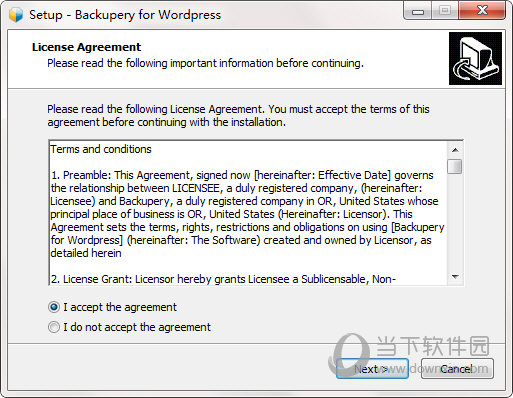Click the license text down scroll arrow
Viewport: 513px width, 398px height.
[x=455, y=277]
